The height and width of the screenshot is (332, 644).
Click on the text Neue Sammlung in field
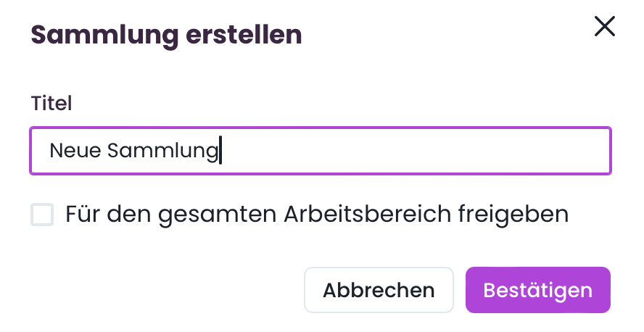(134, 151)
